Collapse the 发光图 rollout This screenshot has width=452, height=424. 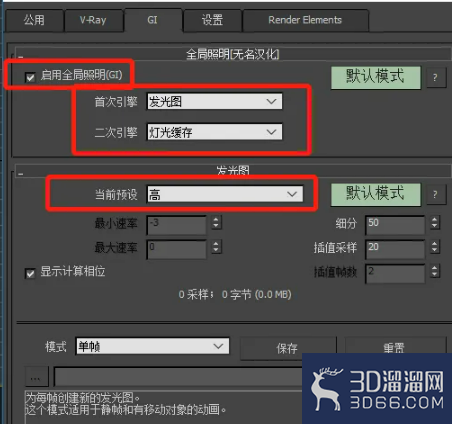pyautogui.click(x=20, y=174)
